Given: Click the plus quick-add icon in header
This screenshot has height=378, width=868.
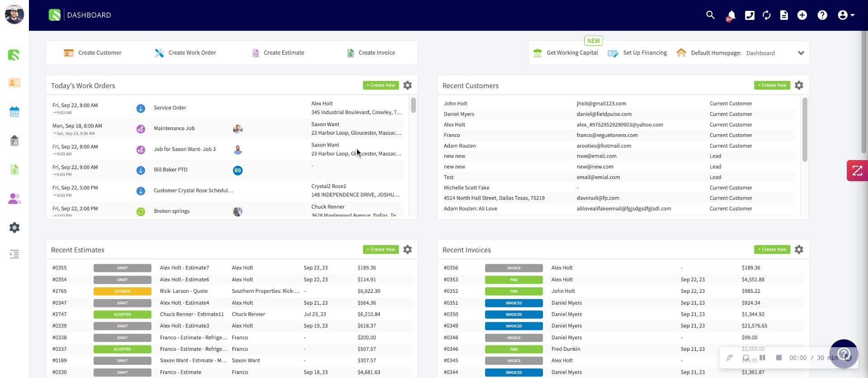Looking at the screenshot, I should 802,15.
